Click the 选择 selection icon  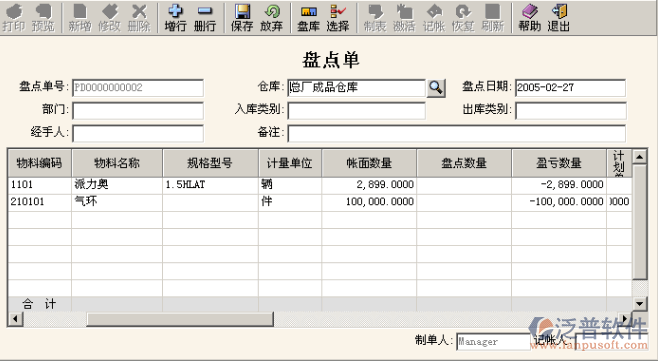pyautogui.click(x=338, y=18)
